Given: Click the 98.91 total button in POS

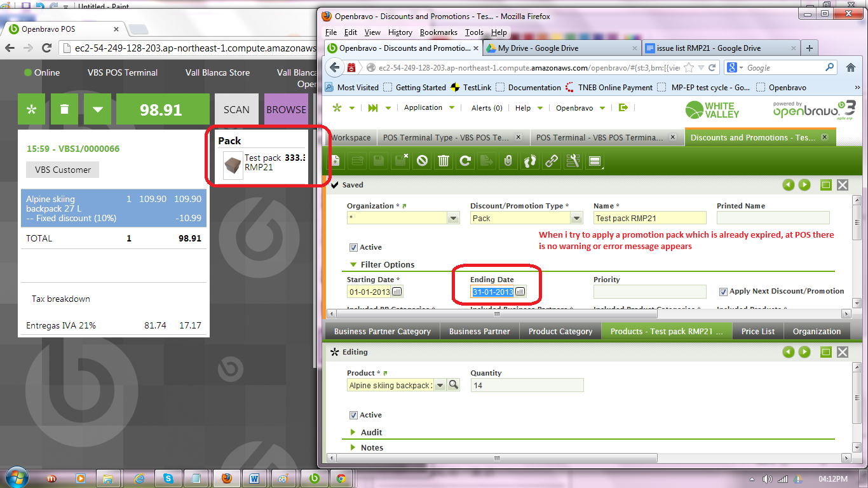Looking at the screenshot, I should pos(161,109).
